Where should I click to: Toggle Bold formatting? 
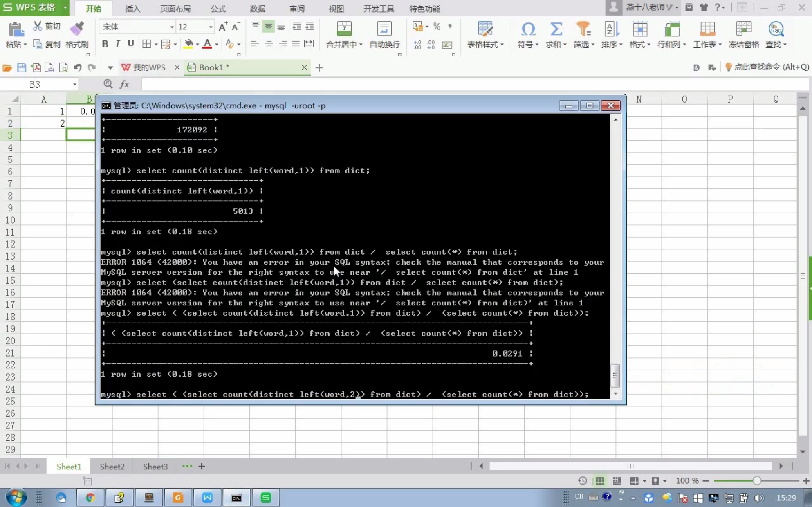(105, 44)
